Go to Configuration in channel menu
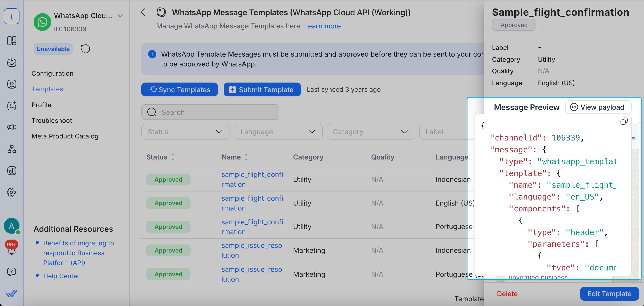Screen dimensions: 644x306 click(52, 73)
